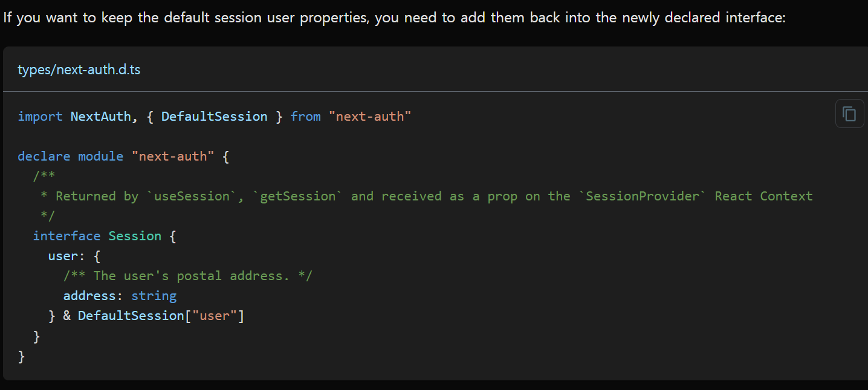This screenshot has height=390, width=868.
Task: Click the from keyword in the import line
Action: coord(305,117)
